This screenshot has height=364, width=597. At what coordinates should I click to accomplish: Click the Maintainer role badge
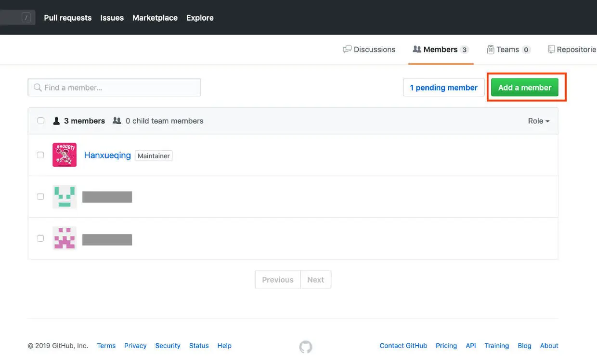(x=154, y=156)
